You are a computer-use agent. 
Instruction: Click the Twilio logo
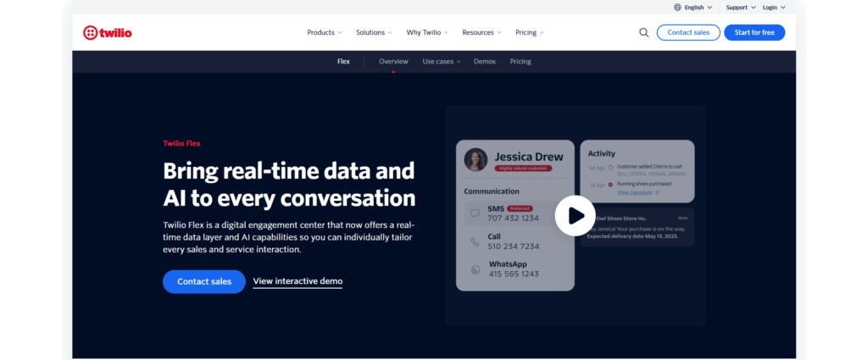[x=108, y=33]
